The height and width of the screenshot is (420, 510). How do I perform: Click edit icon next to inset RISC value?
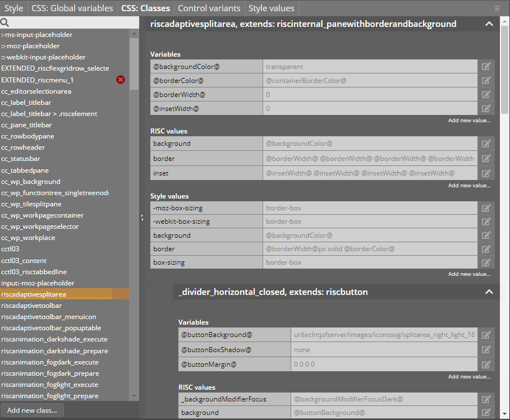(486, 174)
